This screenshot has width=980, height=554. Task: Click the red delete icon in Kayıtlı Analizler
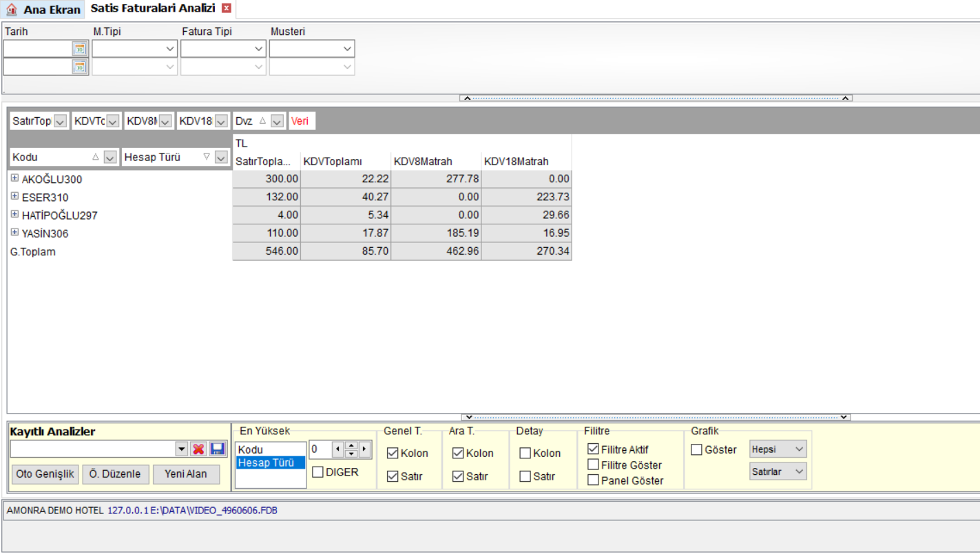198,449
